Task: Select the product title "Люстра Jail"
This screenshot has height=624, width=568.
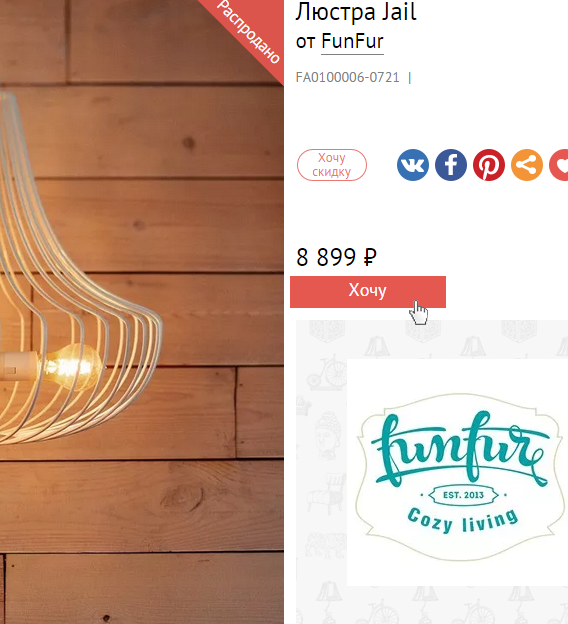Action: coord(356,12)
